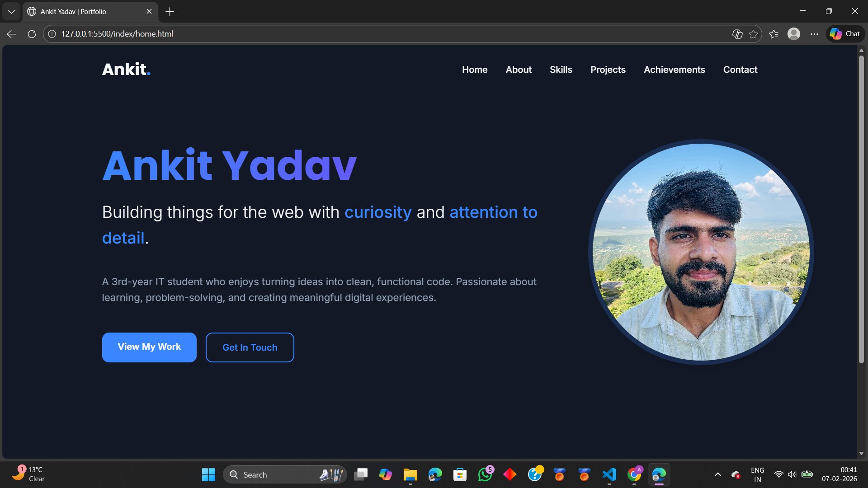The height and width of the screenshot is (488, 868).
Task: Open the browser profile avatar
Action: point(794,34)
